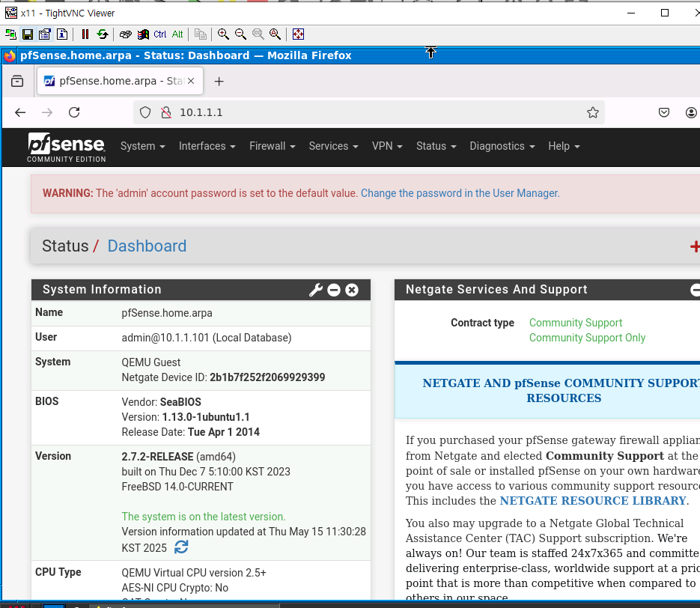Refresh version information with the blue arrows icon
The width and height of the screenshot is (700, 608).
181,547
